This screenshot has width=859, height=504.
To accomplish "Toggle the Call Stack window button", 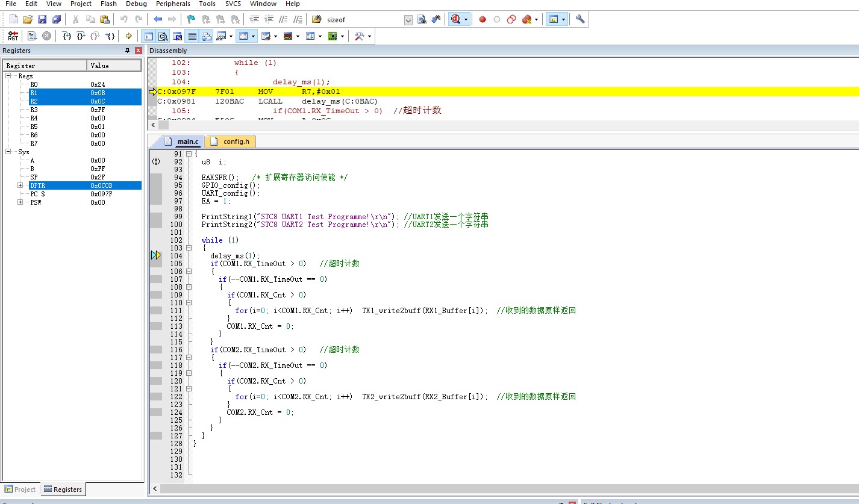I will [x=207, y=36].
